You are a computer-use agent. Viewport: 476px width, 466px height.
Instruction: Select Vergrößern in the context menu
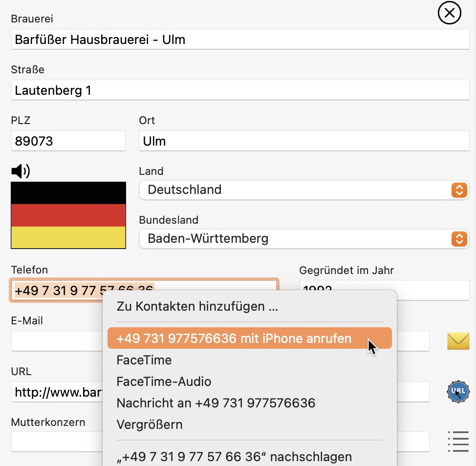250,425
